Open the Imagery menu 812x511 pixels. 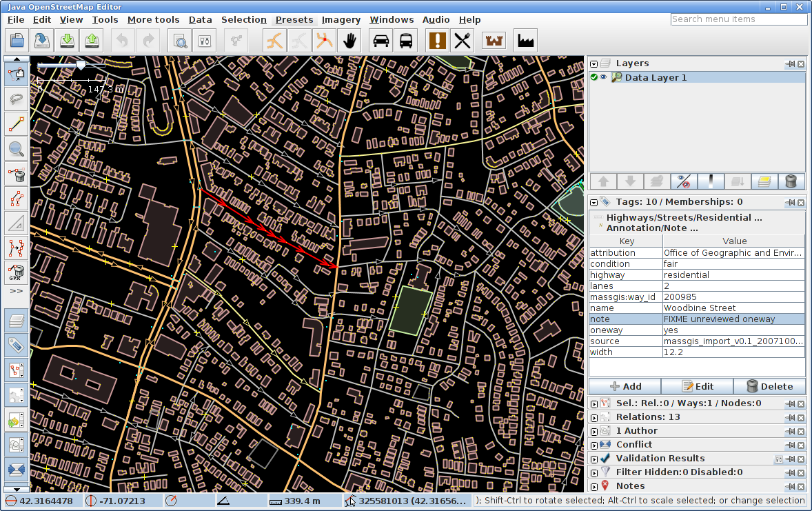click(x=341, y=19)
